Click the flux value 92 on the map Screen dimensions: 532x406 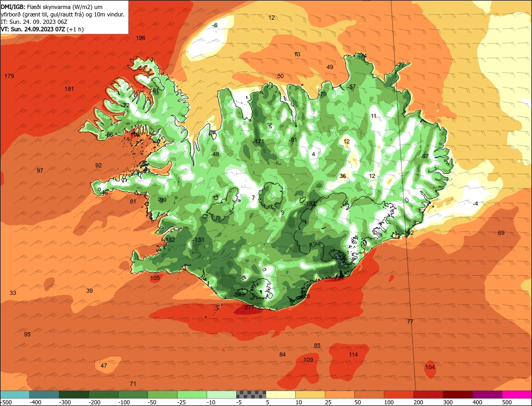coord(98,165)
